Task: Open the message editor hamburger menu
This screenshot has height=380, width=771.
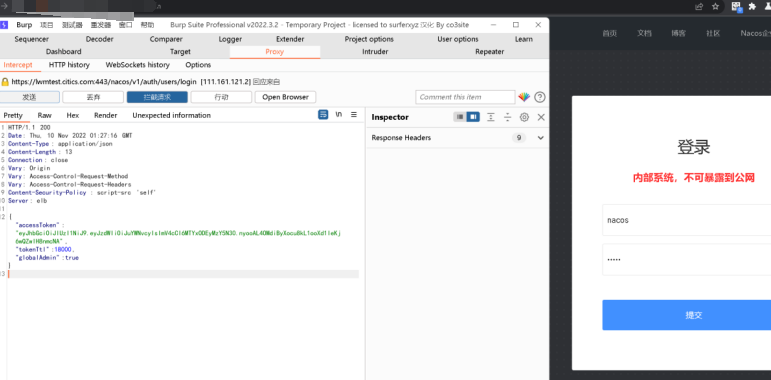Action: tap(354, 115)
